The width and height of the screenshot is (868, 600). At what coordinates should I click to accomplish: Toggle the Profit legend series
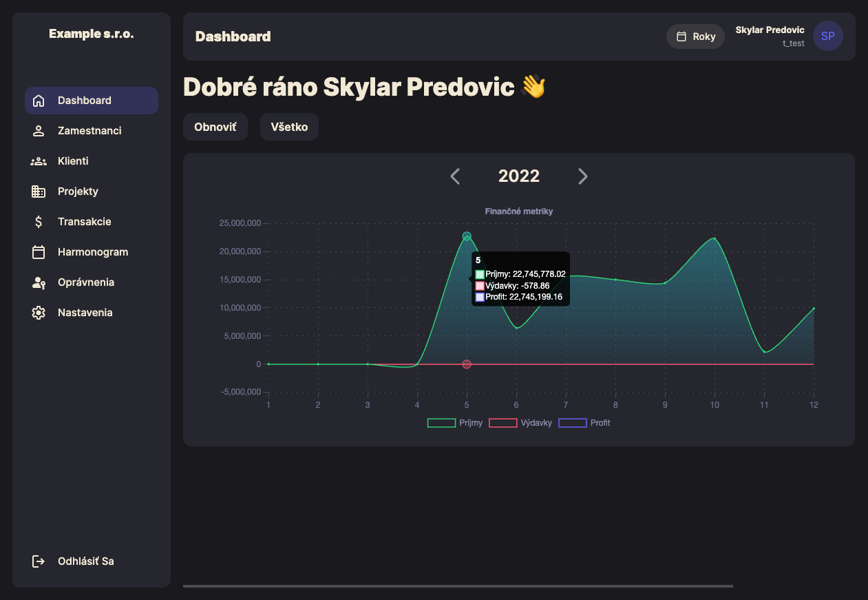click(584, 423)
